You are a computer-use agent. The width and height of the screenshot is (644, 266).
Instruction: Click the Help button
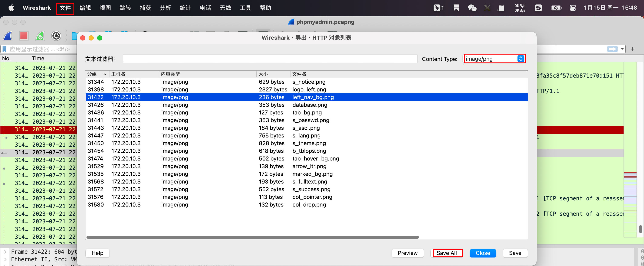click(98, 253)
